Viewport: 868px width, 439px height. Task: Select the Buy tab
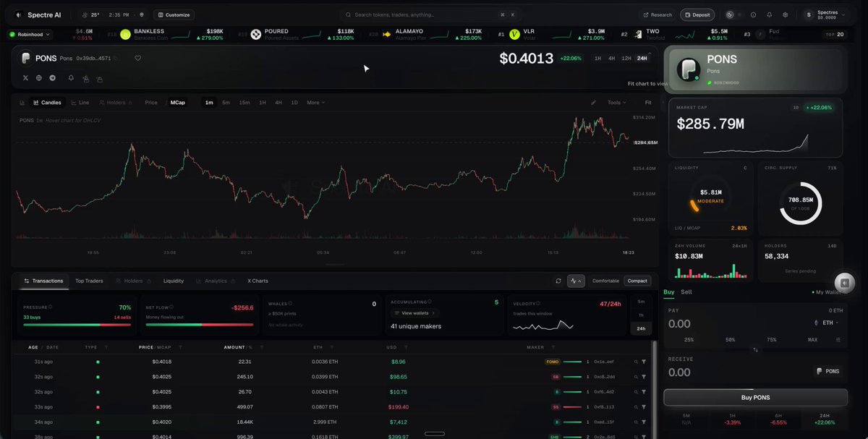point(669,292)
